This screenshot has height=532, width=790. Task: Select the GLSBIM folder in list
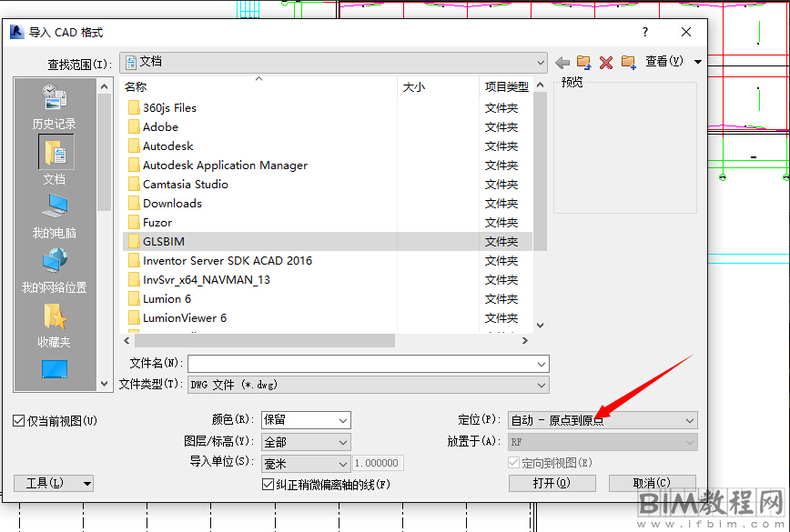click(164, 241)
